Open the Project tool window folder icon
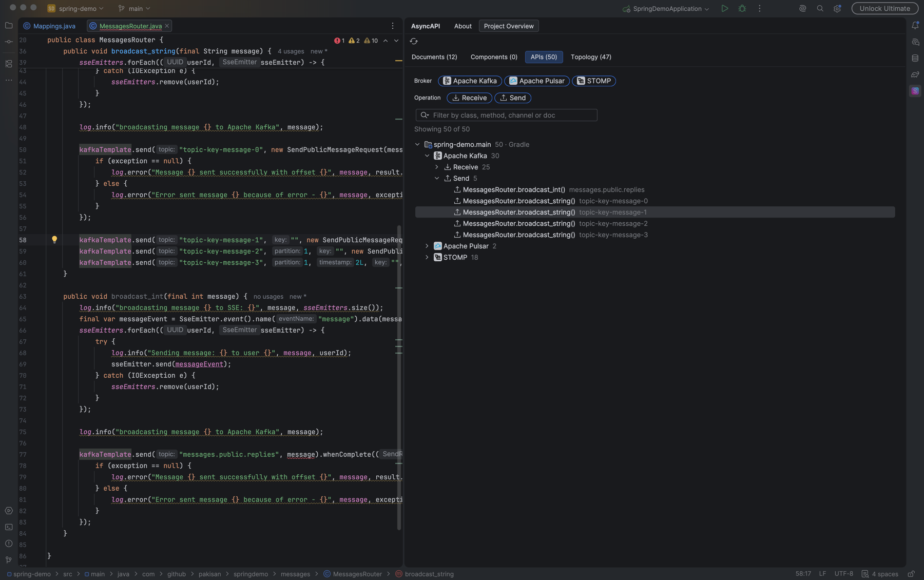 pos(9,25)
